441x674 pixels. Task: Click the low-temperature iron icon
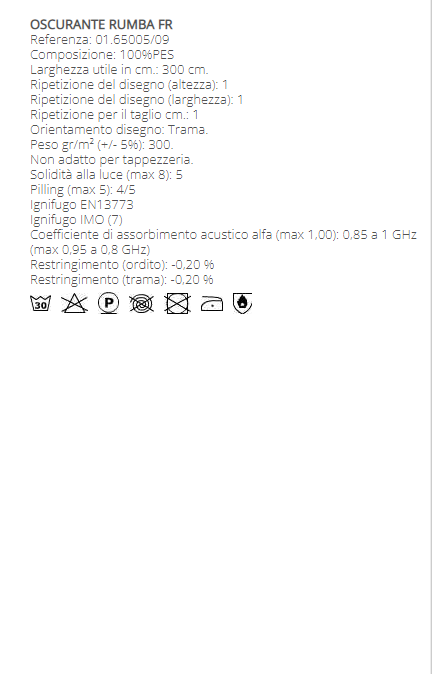(x=212, y=303)
